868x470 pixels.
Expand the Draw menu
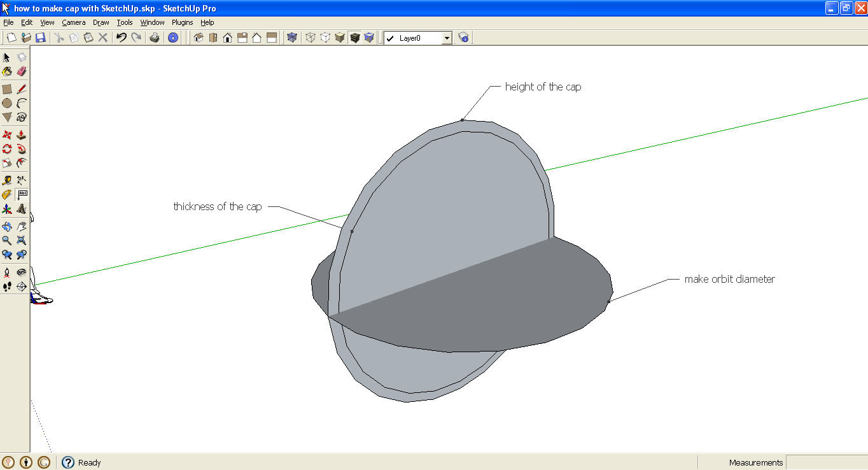(x=101, y=22)
